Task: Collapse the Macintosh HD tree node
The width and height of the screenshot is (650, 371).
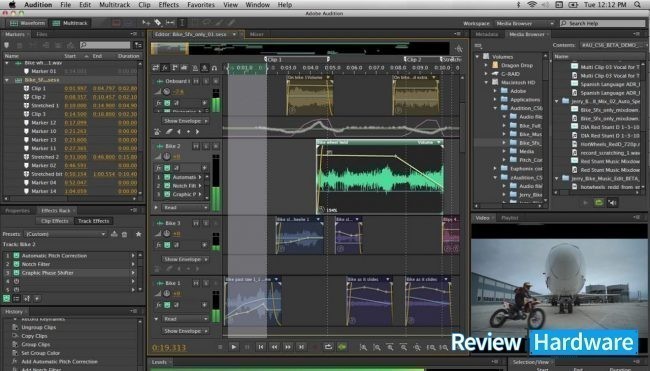Action: 487,82
